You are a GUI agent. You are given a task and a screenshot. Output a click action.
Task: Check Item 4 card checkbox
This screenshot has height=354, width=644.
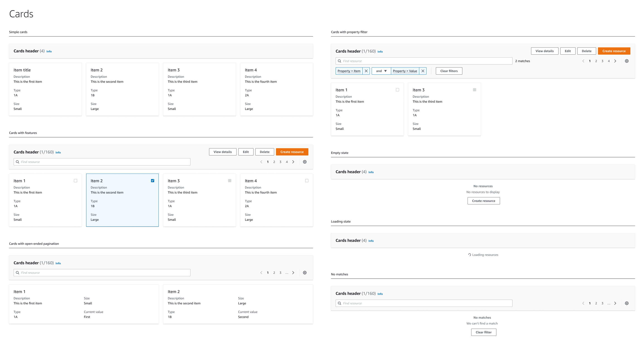click(307, 181)
